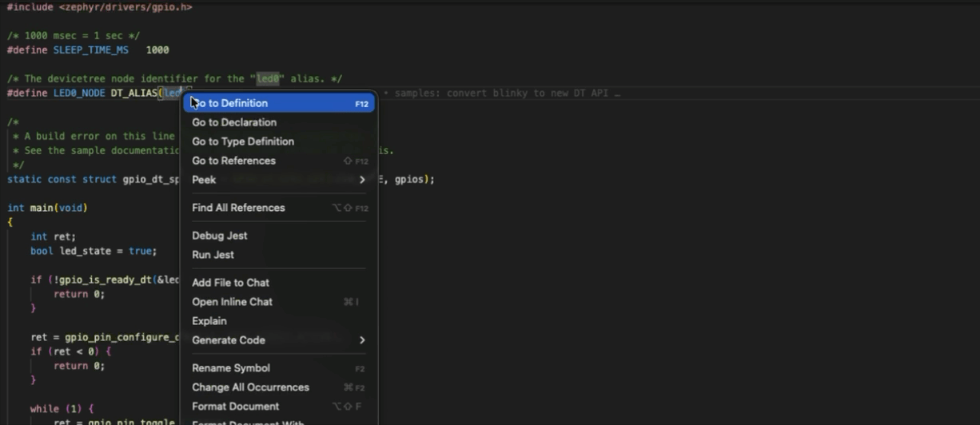Image resolution: width=980 pixels, height=425 pixels.
Task: Click the value 1000 in define
Action: pyautogui.click(x=157, y=50)
